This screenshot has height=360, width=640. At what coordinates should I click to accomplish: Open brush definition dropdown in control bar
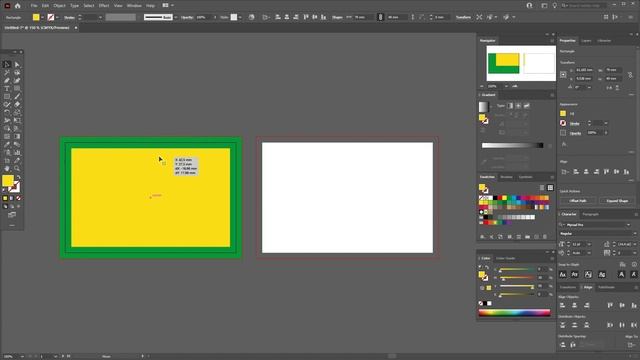tap(176, 18)
